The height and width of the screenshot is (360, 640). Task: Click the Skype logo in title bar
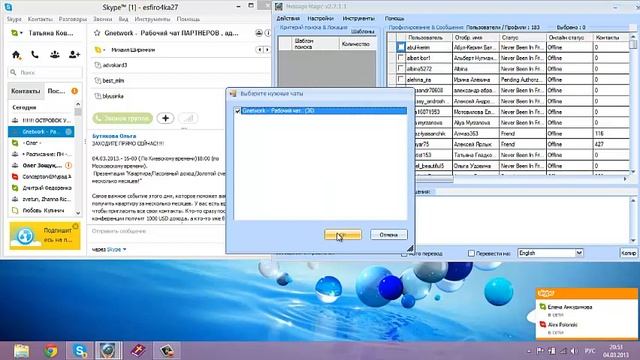pyautogui.click(x=8, y=7)
